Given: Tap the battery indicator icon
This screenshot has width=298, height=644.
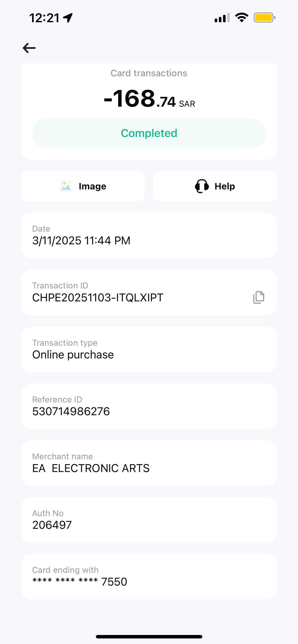Looking at the screenshot, I should tap(264, 18).
